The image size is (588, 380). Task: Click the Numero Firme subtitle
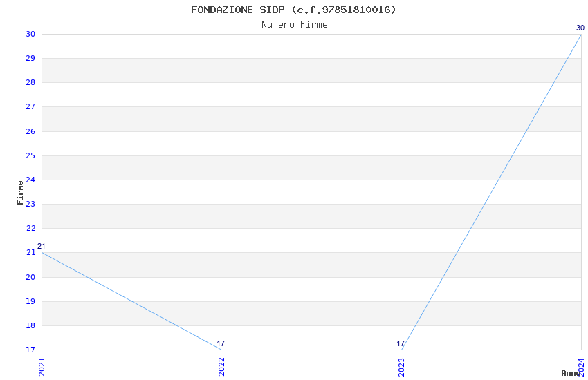(x=294, y=25)
